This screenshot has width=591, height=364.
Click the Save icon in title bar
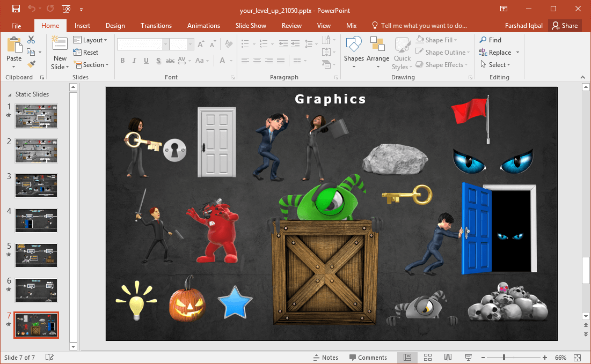16,9
